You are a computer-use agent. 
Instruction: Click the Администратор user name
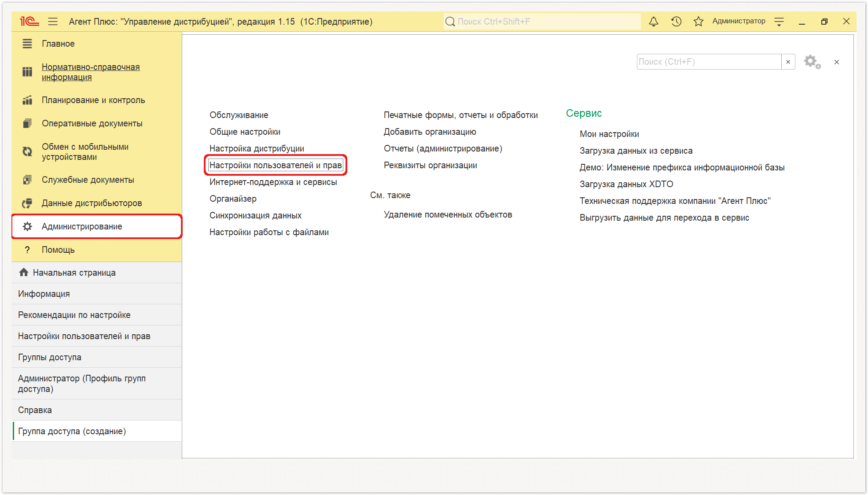[739, 21]
